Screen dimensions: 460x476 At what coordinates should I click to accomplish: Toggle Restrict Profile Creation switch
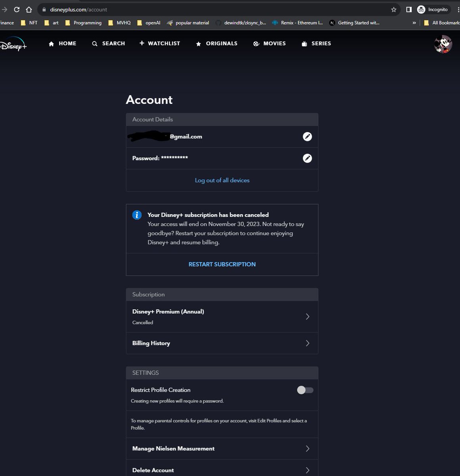[x=305, y=390]
